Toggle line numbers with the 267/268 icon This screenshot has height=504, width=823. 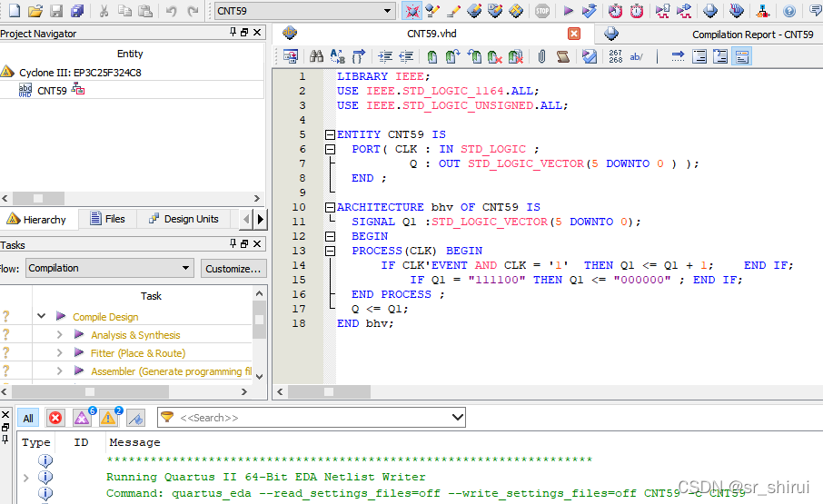tap(616, 56)
